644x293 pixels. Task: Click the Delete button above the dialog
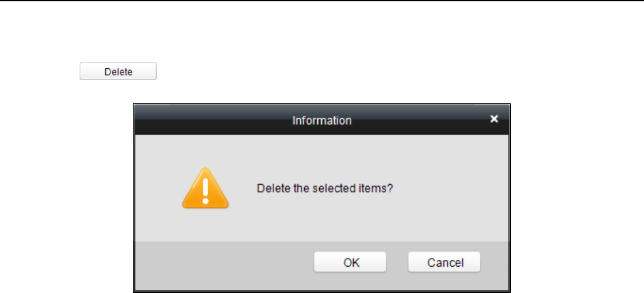(118, 71)
